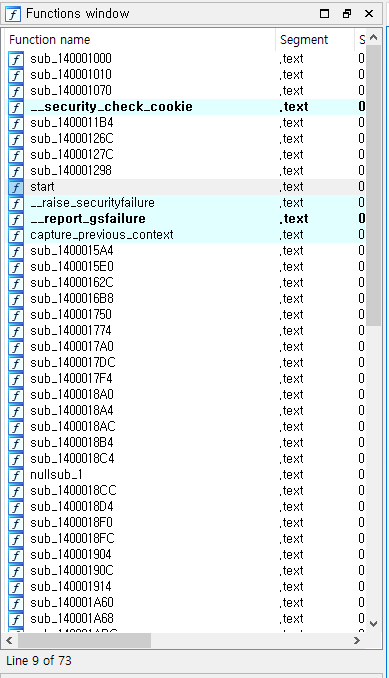Click the Functions window title icon
The height and width of the screenshot is (678, 389).
[13, 14]
